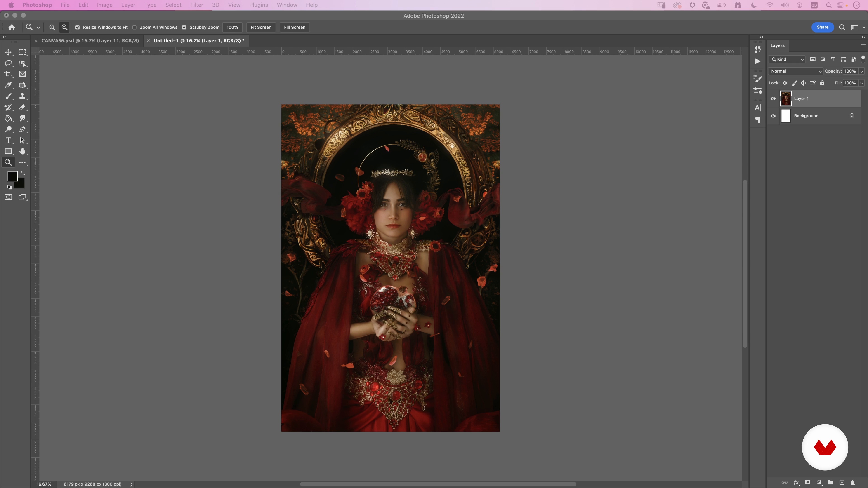
Task: Select the Hand tool
Action: [x=22, y=152]
